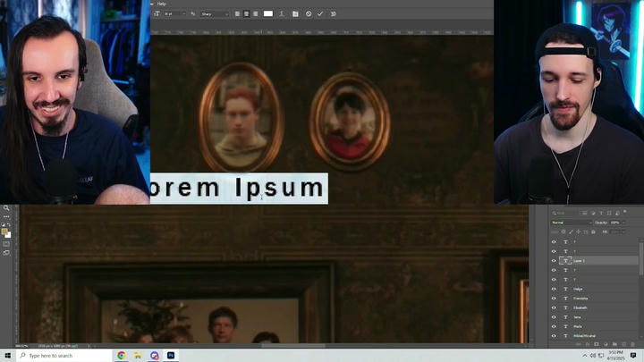This screenshot has width=644, height=362.
Task: Click the 3D text icon in options bar
Action: pyautogui.click(x=333, y=14)
